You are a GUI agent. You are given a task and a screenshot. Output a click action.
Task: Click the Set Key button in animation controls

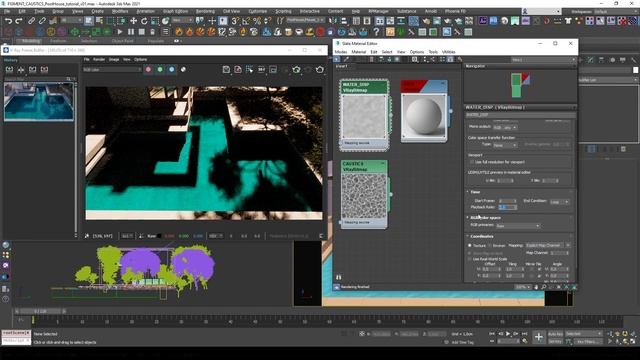click(555, 342)
